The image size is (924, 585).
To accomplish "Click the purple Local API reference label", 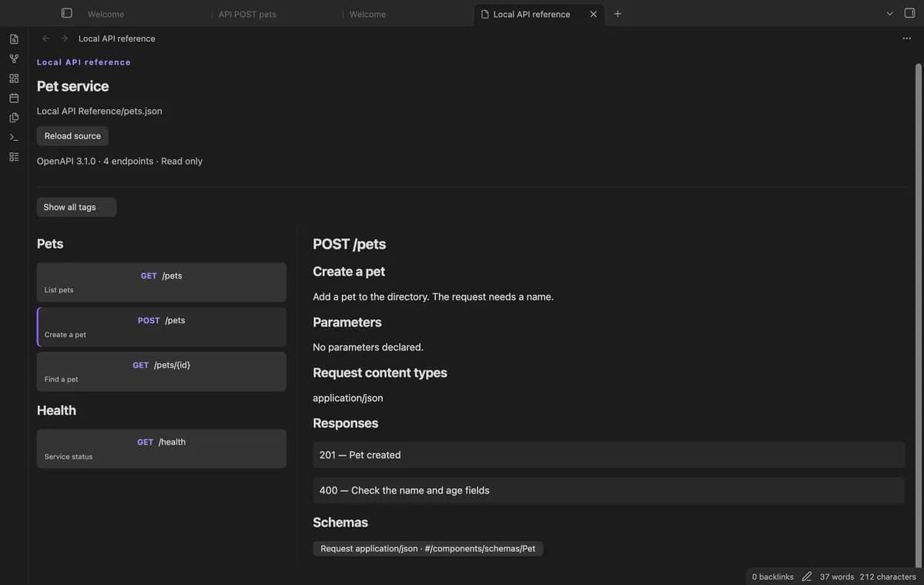I will click(84, 62).
